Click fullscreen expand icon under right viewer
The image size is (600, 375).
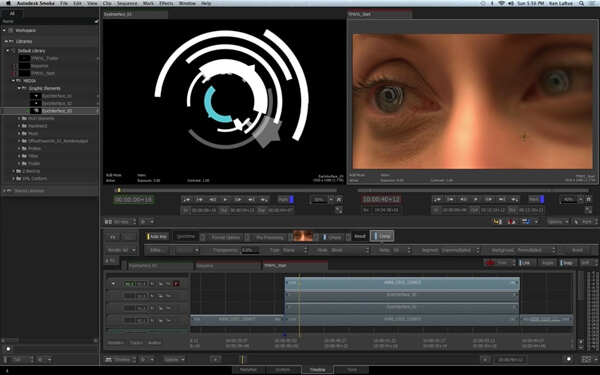click(589, 210)
